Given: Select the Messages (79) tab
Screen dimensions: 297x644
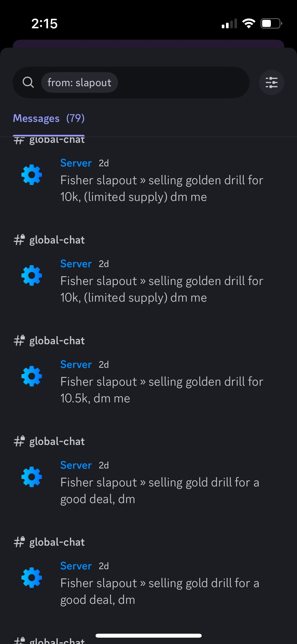Looking at the screenshot, I should (49, 118).
